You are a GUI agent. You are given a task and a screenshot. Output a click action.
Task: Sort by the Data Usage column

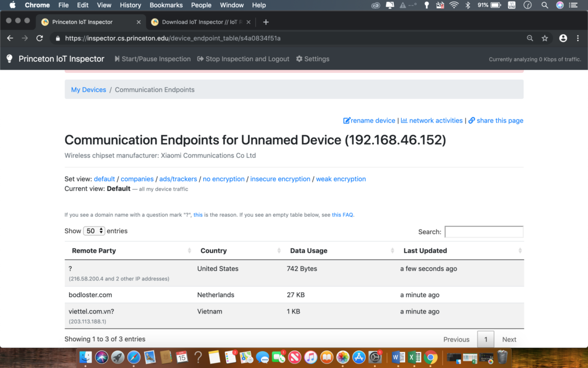340,251
